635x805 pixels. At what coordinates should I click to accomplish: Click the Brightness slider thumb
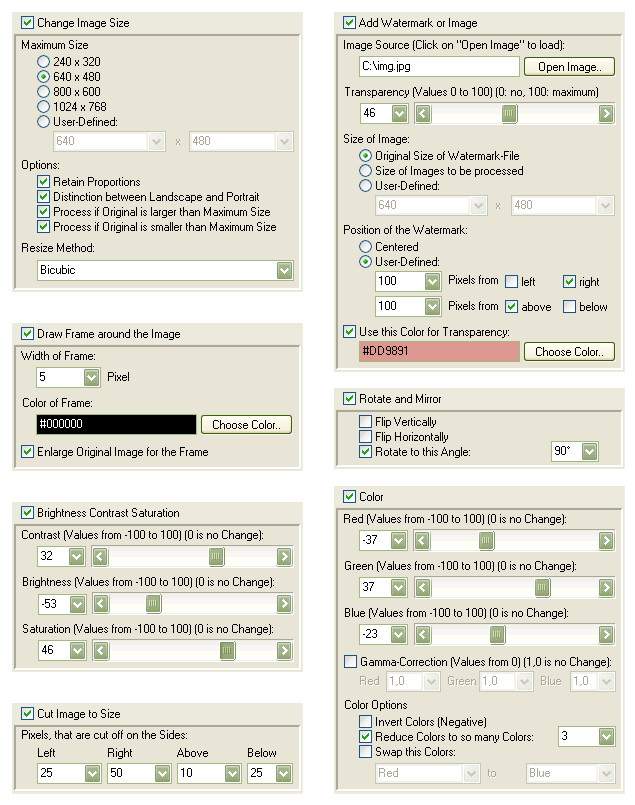[x=153, y=604]
